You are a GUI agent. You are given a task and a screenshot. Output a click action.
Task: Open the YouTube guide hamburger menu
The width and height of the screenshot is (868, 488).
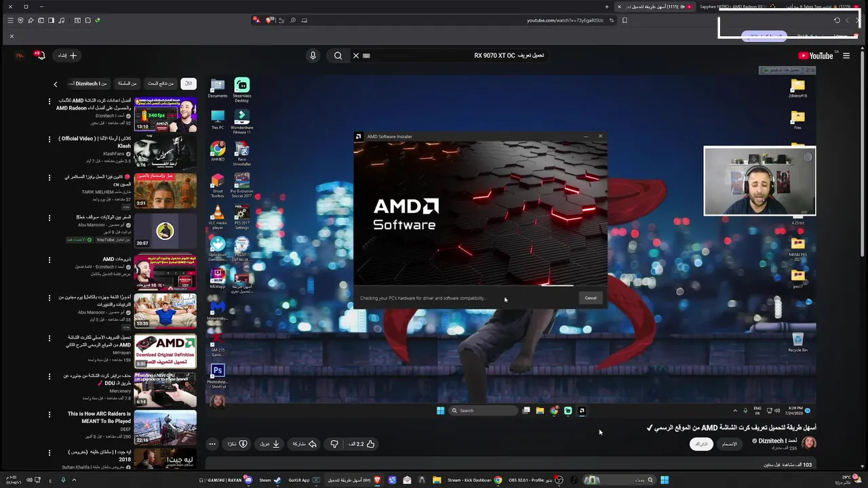(x=846, y=56)
